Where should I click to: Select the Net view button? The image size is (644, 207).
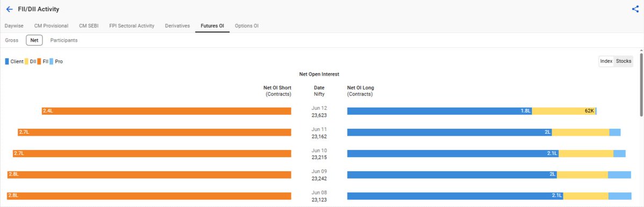point(34,40)
